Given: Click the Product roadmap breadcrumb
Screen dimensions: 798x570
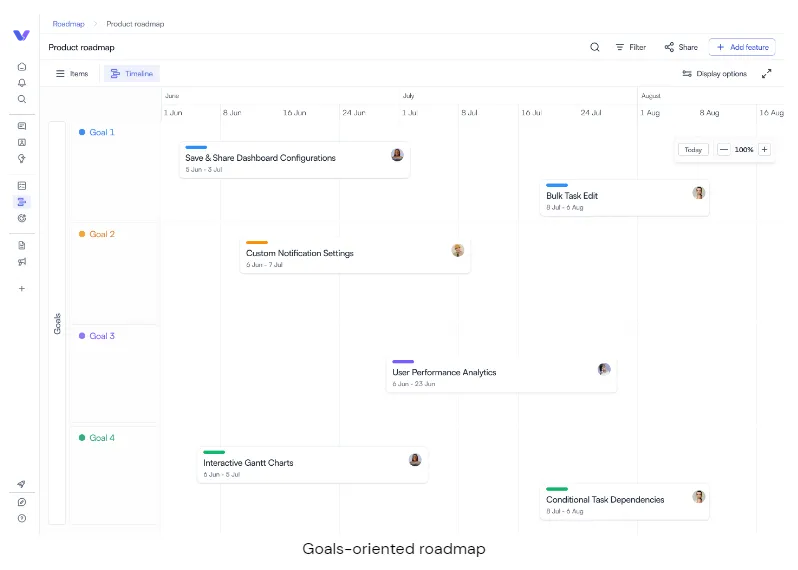Looking at the screenshot, I should [x=135, y=24].
